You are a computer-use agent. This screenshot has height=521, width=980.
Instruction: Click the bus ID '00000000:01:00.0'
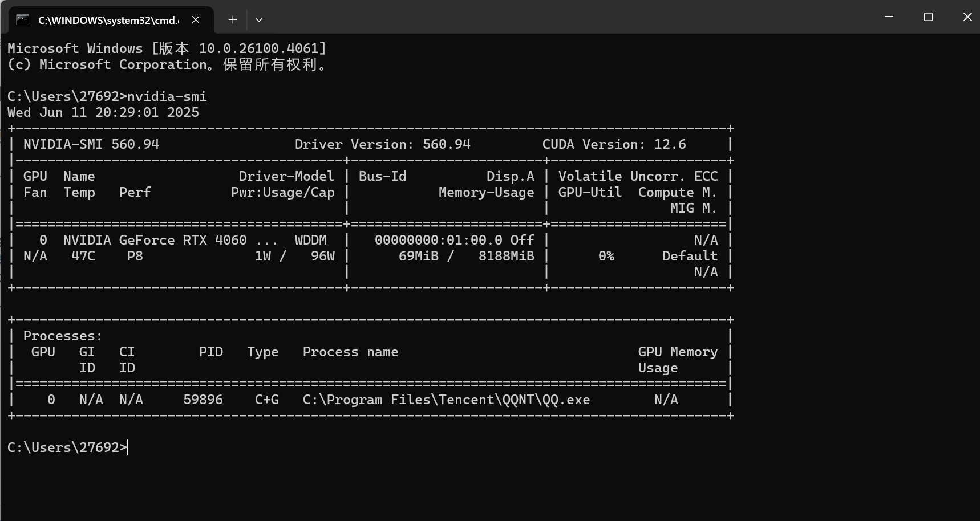tap(439, 240)
